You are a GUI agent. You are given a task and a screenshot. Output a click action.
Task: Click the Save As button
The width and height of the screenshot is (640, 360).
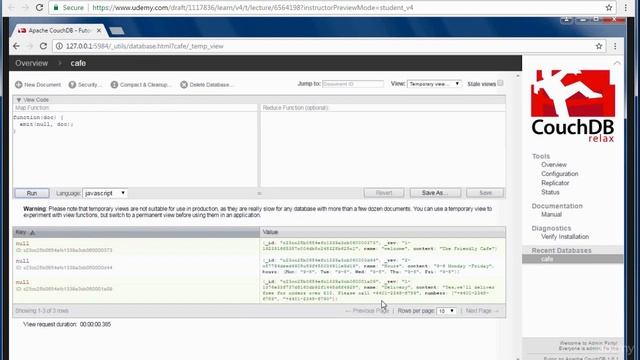[435, 193]
